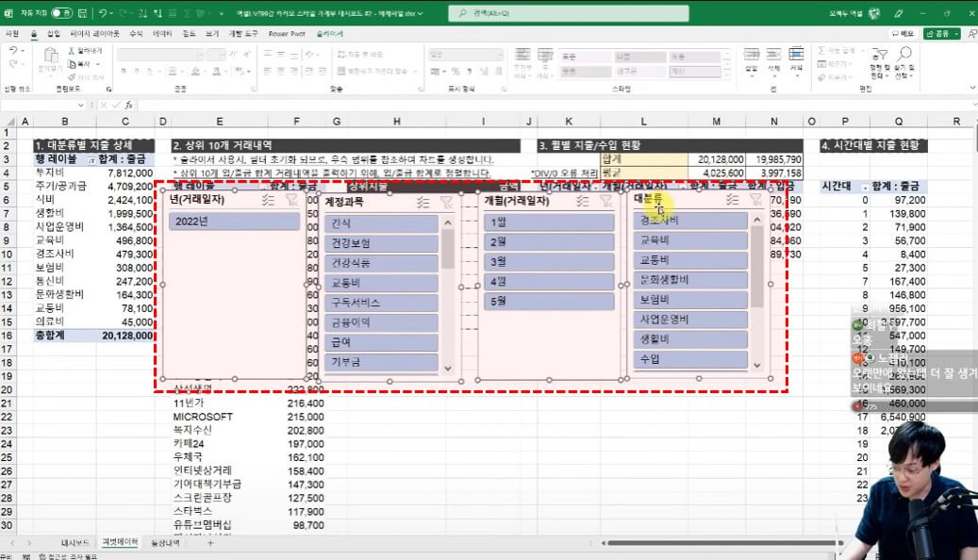Click the undo icon in title bar
The image size is (978, 560).
(103, 13)
